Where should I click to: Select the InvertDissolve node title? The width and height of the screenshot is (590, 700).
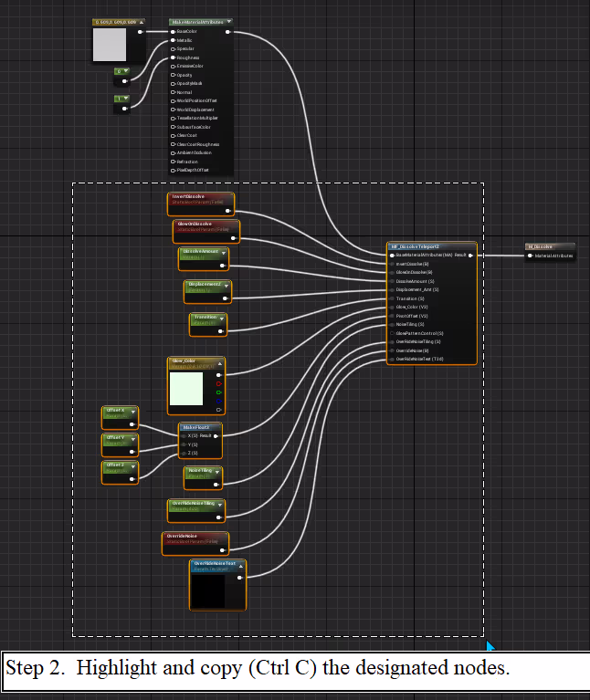[188, 196]
